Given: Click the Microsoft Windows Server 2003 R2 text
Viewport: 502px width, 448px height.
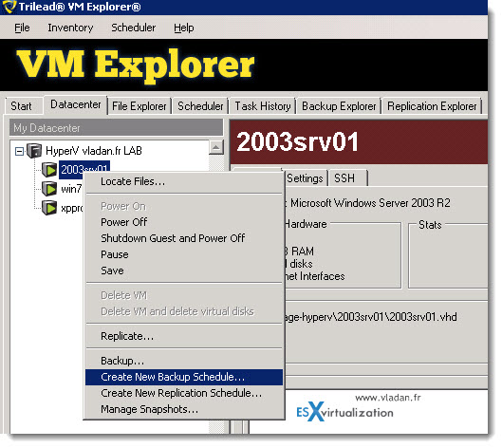Looking at the screenshot, I should pyautogui.click(x=370, y=203).
